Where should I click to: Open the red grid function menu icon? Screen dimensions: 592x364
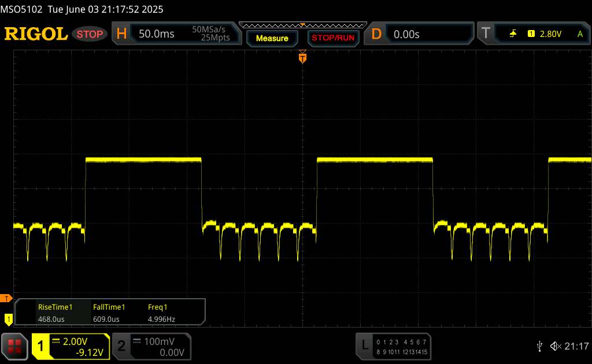pyautogui.click(x=14, y=346)
